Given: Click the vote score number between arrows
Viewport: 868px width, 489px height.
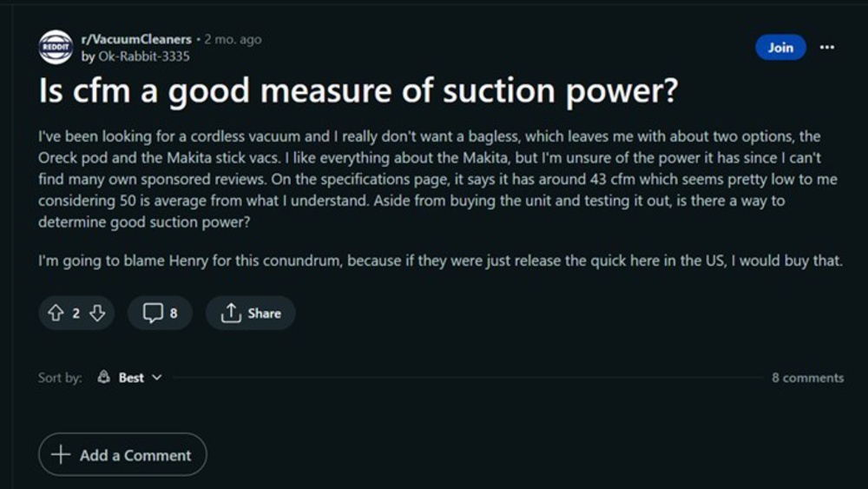Looking at the screenshot, I should tap(76, 313).
